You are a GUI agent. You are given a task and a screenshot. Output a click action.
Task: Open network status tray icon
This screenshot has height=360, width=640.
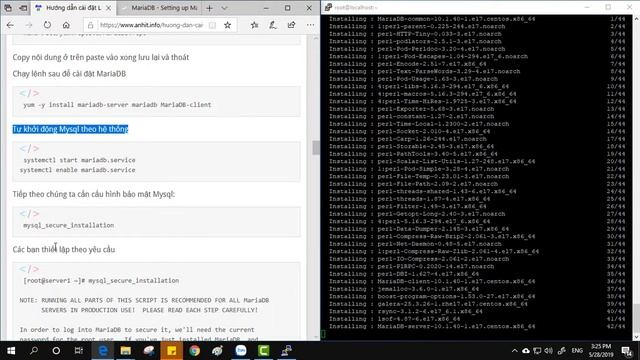pos(537,351)
